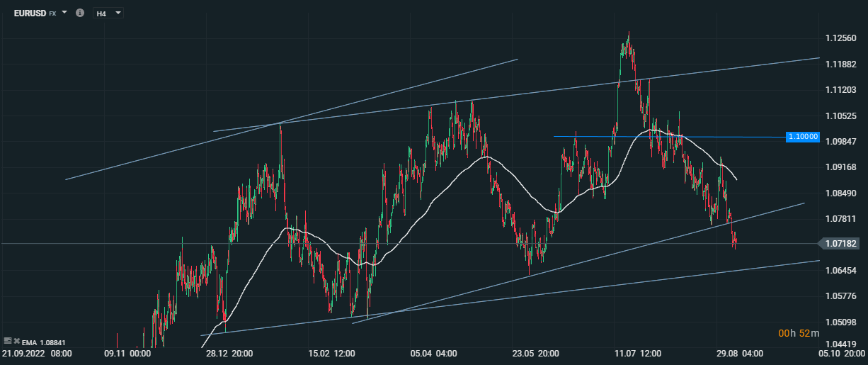This screenshot has height=365, width=868.
Task: Click the 1.09847 price axis label
Action: [x=842, y=141]
